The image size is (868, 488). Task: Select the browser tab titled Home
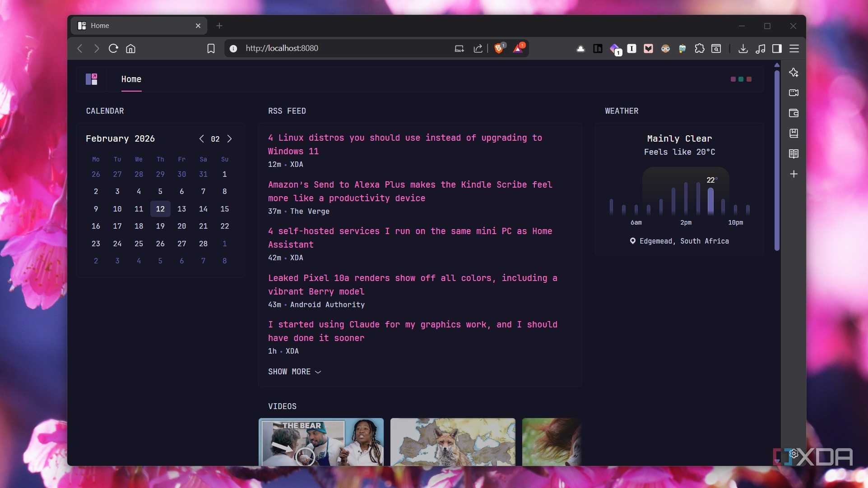point(139,26)
